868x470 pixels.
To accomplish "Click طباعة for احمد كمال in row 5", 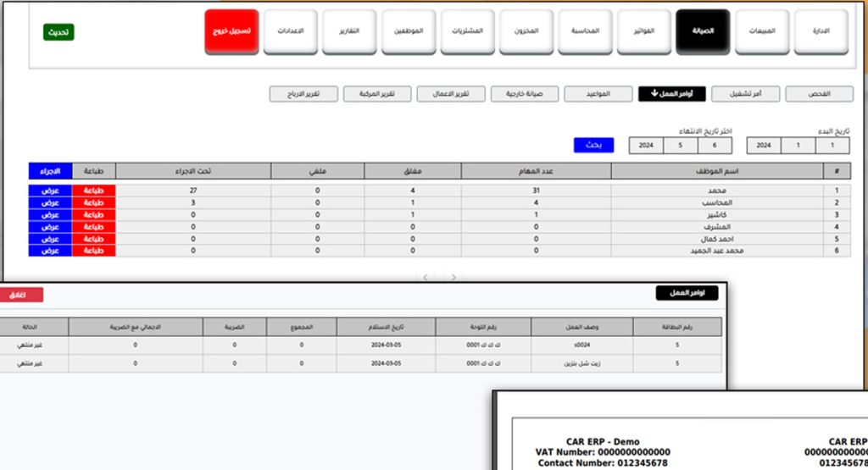I will 94,239.
